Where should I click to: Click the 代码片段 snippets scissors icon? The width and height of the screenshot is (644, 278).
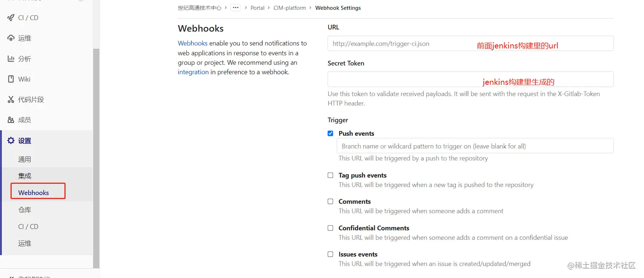pos(11,100)
